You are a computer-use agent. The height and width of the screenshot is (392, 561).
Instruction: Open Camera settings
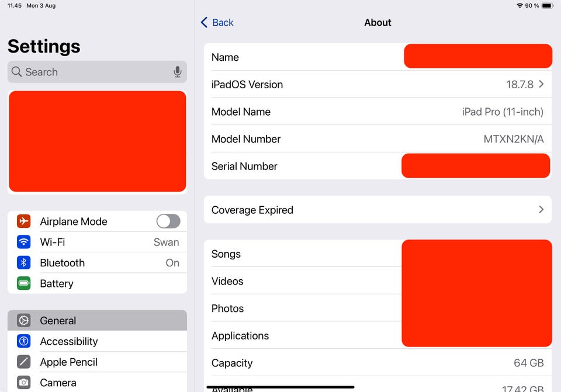pos(98,383)
